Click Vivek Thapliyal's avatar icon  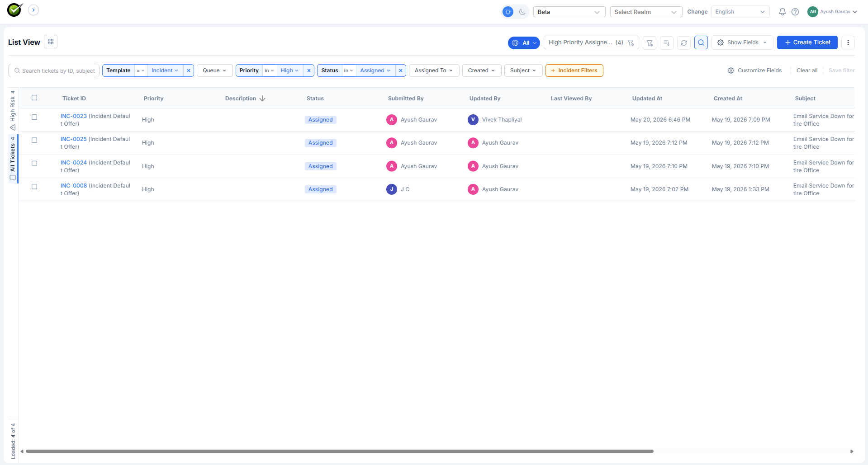473,120
